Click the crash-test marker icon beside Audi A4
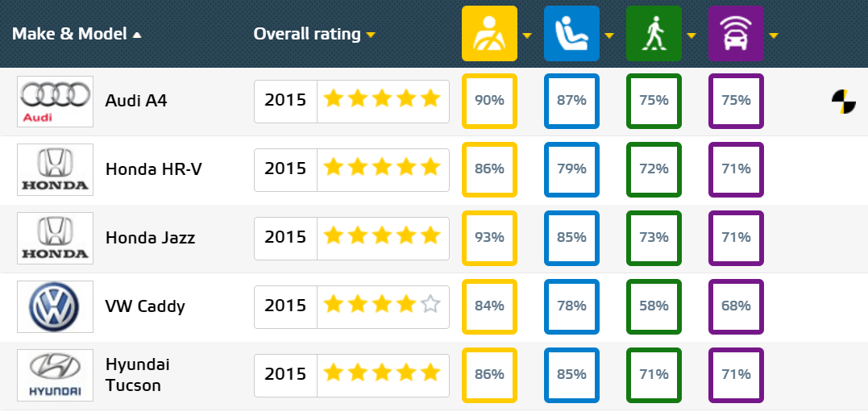 click(843, 102)
